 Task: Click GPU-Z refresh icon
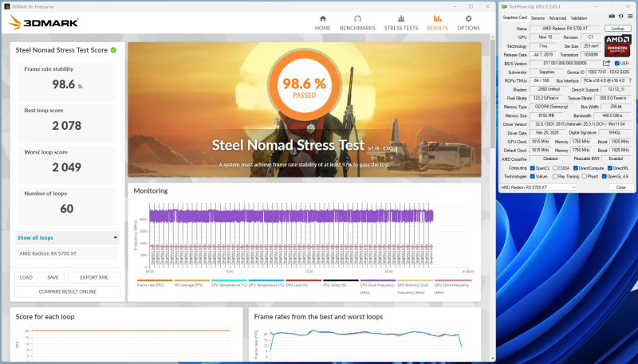pos(621,17)
